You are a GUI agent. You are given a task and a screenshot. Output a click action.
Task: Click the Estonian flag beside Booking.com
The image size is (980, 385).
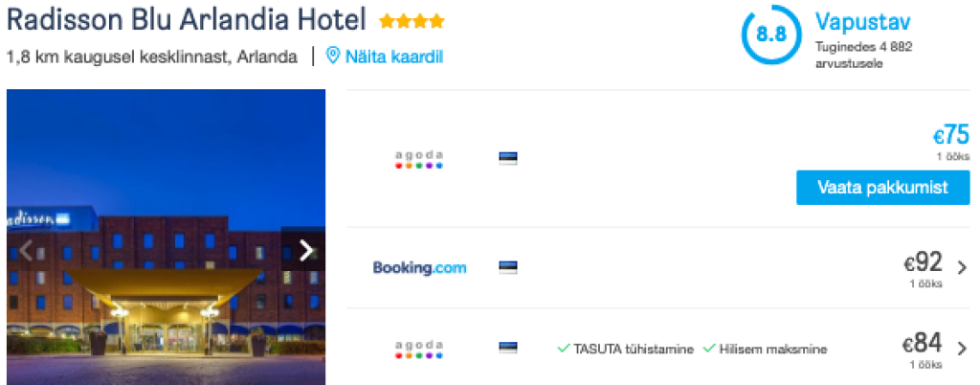[x=508, y=267]
